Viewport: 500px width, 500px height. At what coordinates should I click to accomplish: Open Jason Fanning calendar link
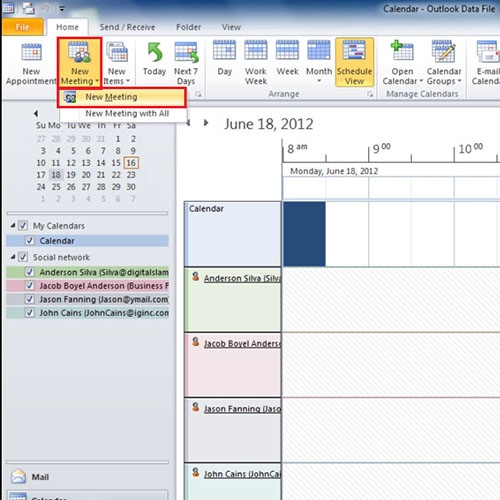point(242,409)
